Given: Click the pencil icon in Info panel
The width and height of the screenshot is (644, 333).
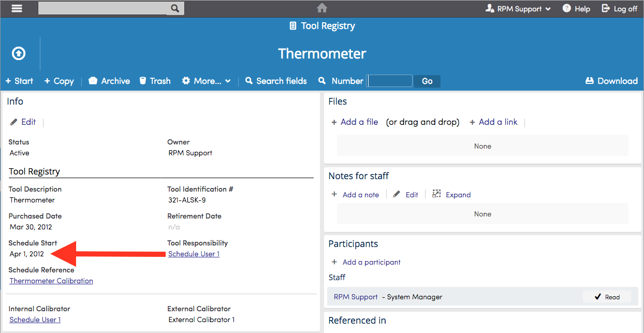Looking at the screenshot, I should tap(14, 122).
